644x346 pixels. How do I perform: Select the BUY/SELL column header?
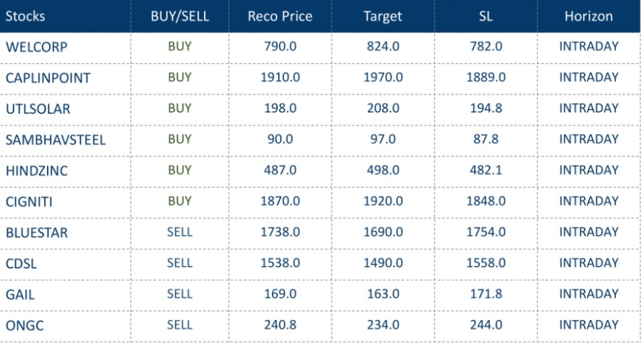(180, 17)
